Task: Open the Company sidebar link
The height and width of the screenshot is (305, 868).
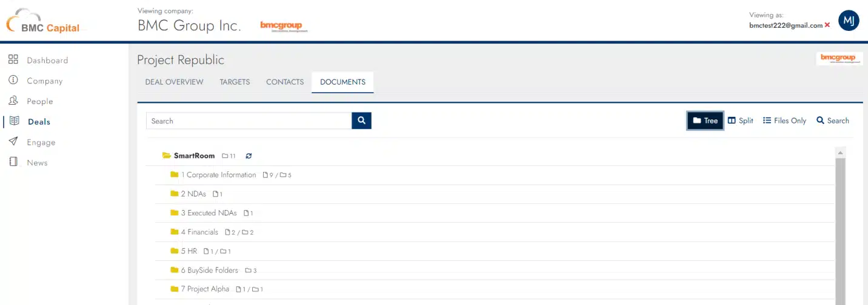Action: [44, 80]
